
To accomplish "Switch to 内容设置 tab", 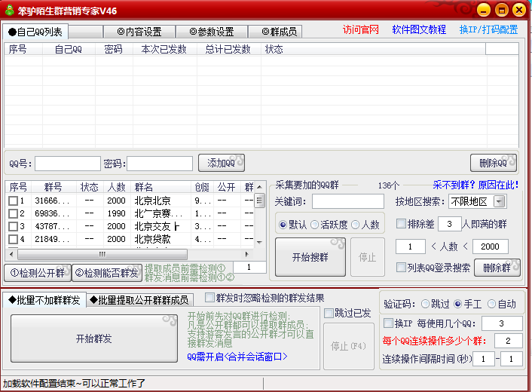I will (x=139, y=32).
